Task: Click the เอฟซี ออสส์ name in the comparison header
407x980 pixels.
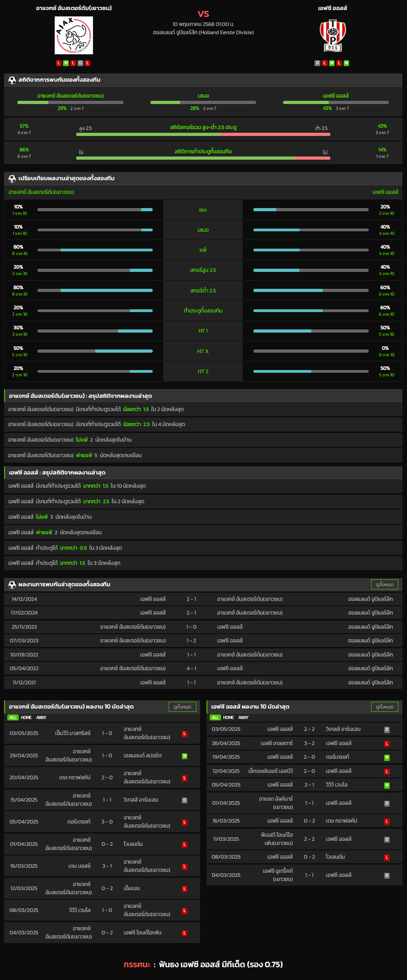Action: pyautogui.click(x=385, y=192)
